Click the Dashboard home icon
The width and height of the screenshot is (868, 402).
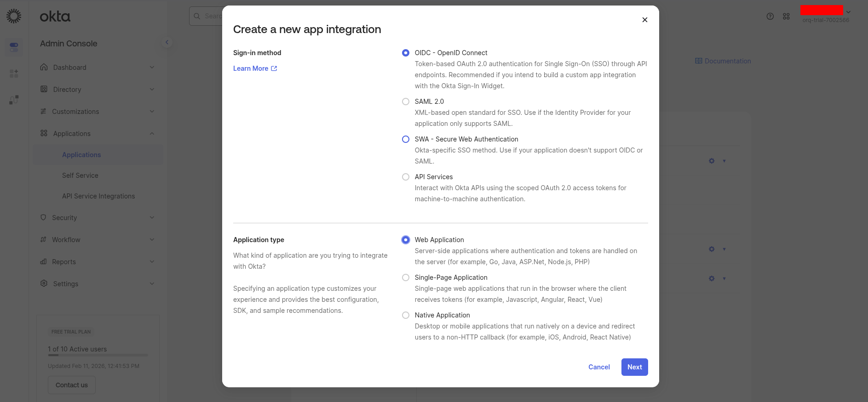click(x=44, y=67)
